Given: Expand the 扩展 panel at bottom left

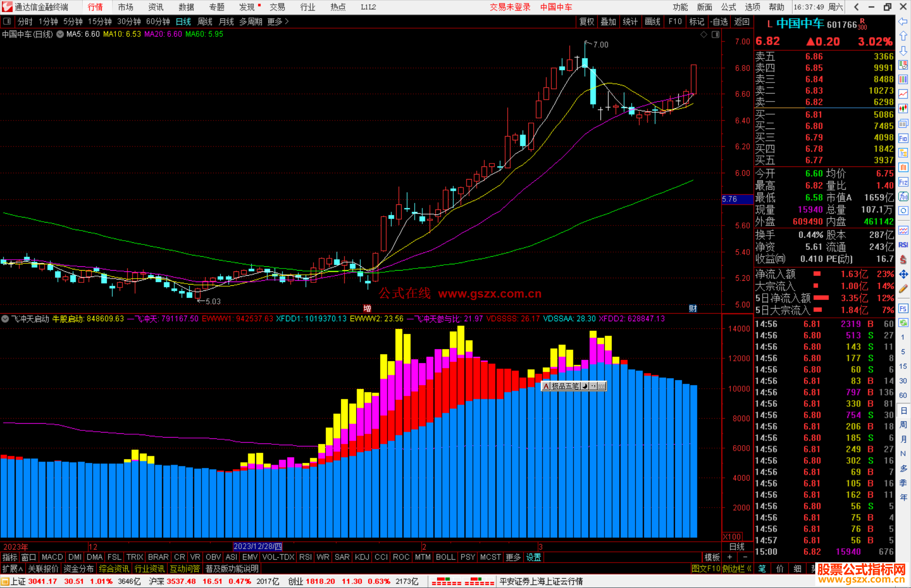Looking at the screenshot, I should pos(13,569).
